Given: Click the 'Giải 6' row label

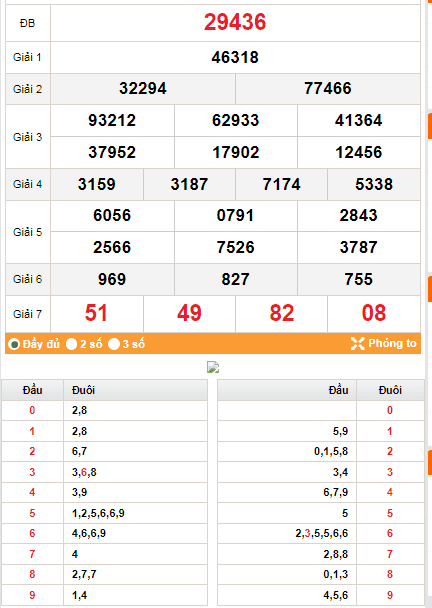Looking at the screenshot, I should (x=28, y=279).
